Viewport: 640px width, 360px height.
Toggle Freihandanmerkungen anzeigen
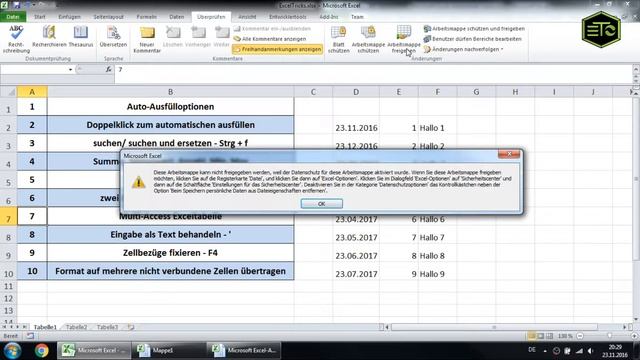click(x=278, y=49)
